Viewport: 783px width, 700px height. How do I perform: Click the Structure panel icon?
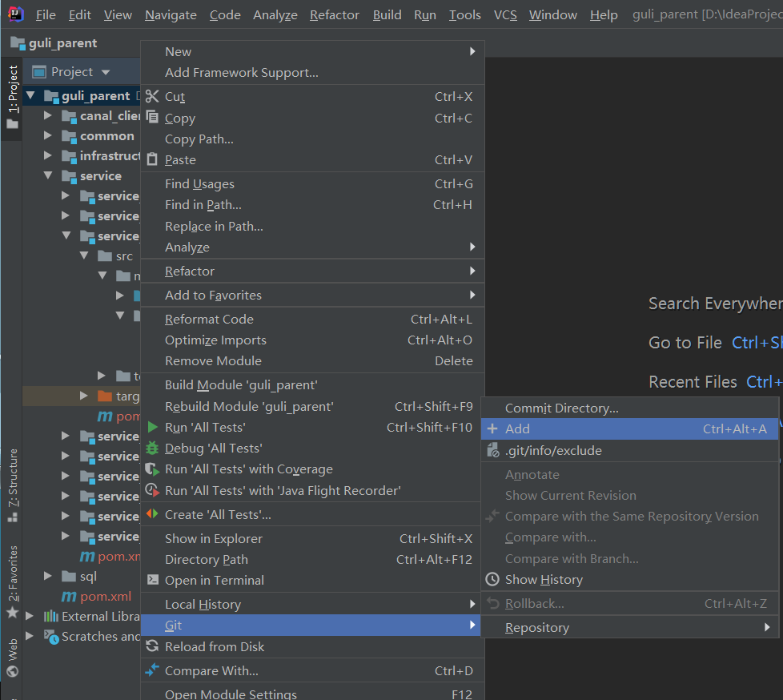(13, 517)
